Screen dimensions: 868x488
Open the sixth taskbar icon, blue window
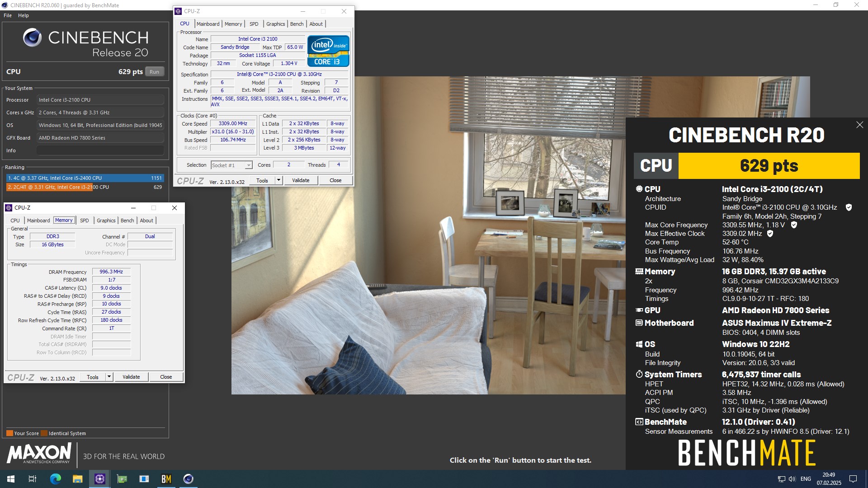144,479
